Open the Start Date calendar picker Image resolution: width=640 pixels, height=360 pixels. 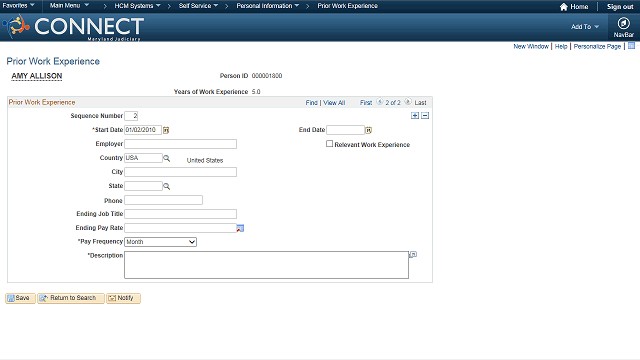166,130
